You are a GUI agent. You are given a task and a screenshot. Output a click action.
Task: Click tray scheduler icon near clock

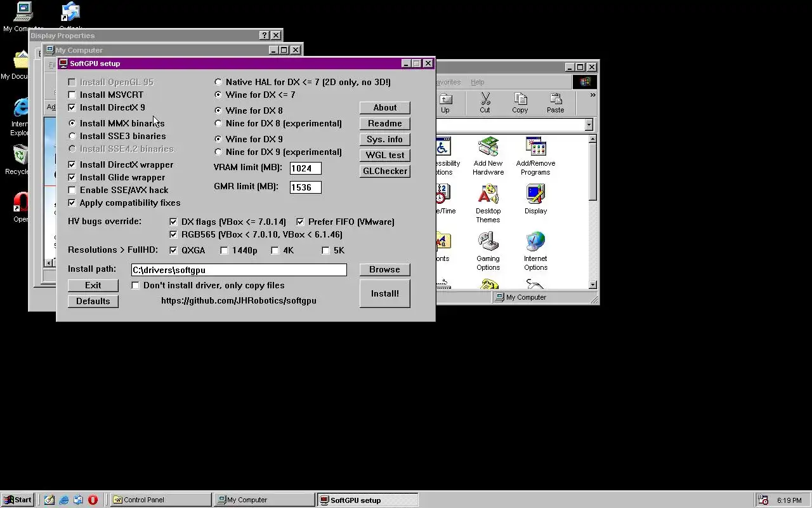pyautogui.click(x=763, y=500)
